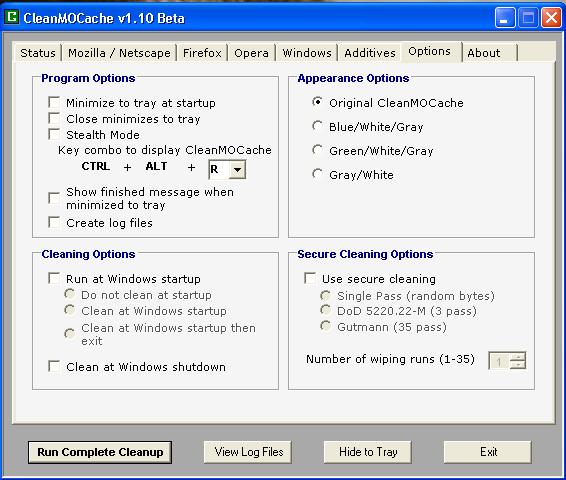This screenshot has width=566, height=480.
Task: Switch to the Status tab
Action: point(38,53)
